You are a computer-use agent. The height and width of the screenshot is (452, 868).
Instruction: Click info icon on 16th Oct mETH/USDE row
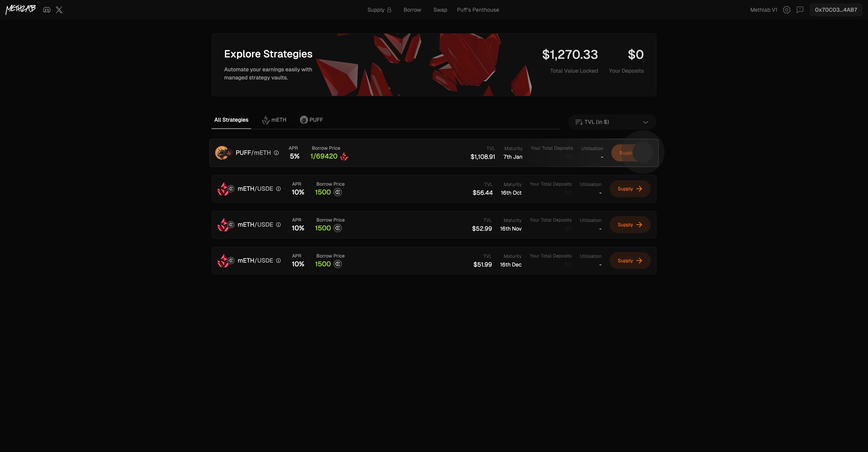pyautogui.click(x=278, y=189)
